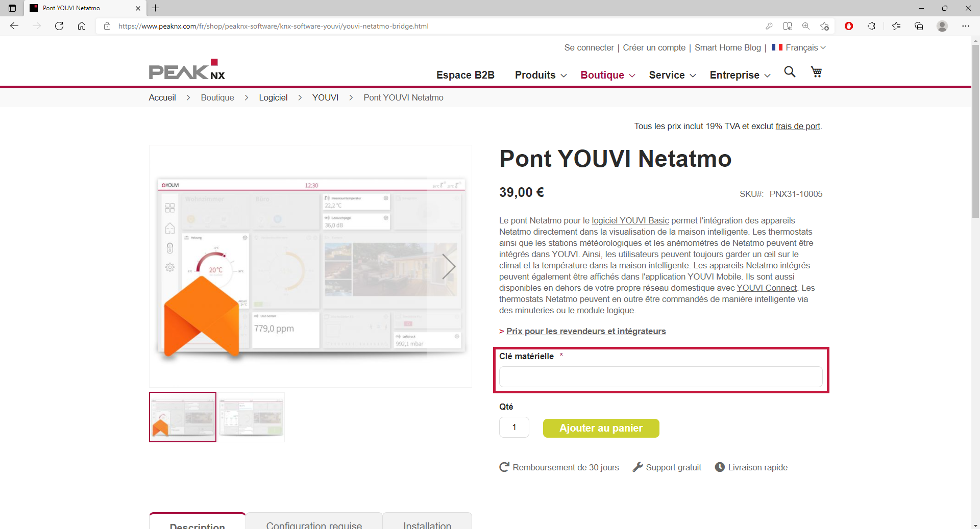Focus the Clé matérielle input field
The image size is (980, 529).
tap(660, 377)
